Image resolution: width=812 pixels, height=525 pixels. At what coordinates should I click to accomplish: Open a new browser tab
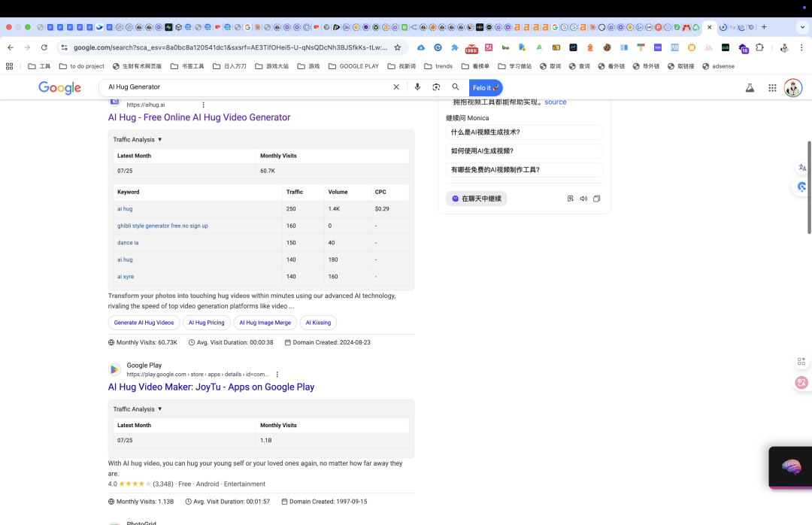[x=764, y=27]
